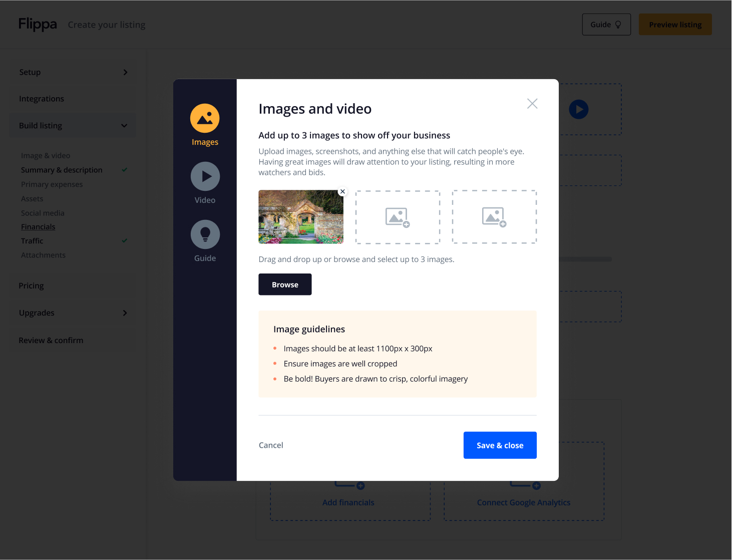Remove the uploaded garden image
This screenshot has height=560, width=732.
click(x=342, y=191)
